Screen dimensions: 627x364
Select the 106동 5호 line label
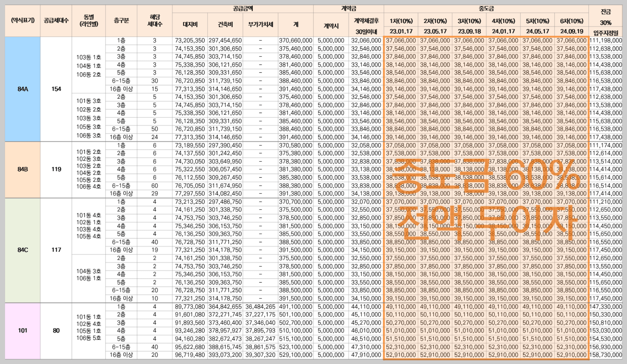(88, 338)
